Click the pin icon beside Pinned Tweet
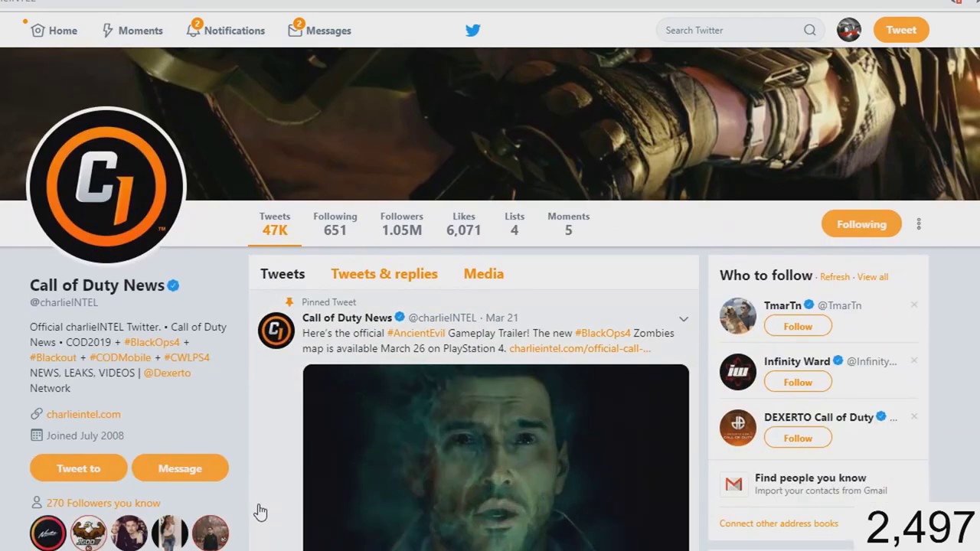Image resolution: width=980 pixels, height=551 pixels. coord(289,302)
